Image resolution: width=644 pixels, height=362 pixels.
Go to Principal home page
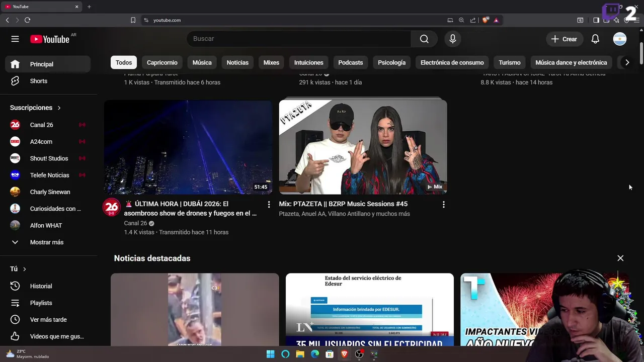click(x=48, y=64)
